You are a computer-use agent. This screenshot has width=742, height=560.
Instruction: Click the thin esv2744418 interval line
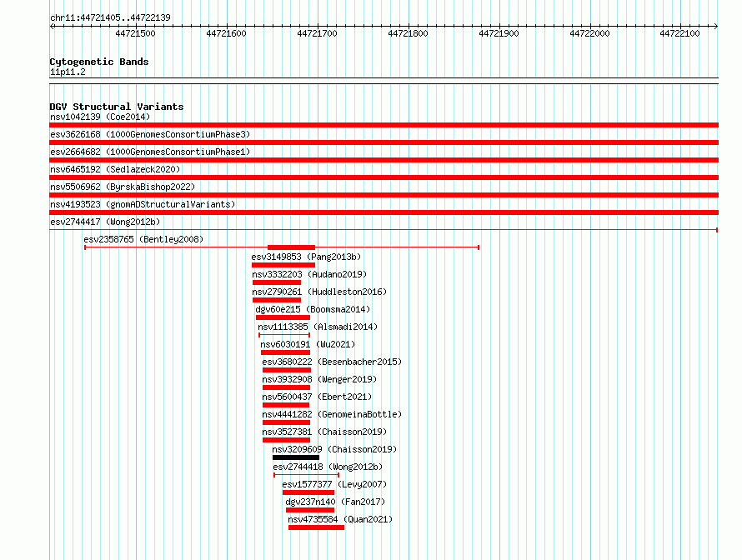(x=307, y=475)
